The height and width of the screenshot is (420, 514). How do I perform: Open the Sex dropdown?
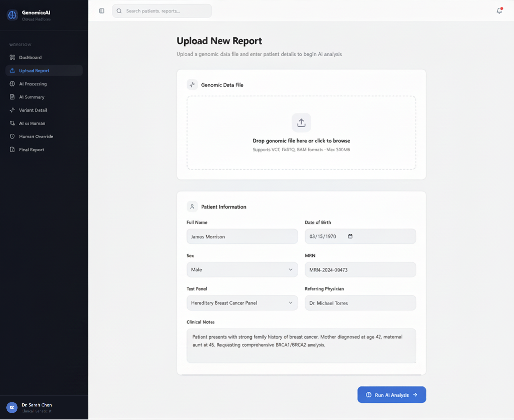242,269
